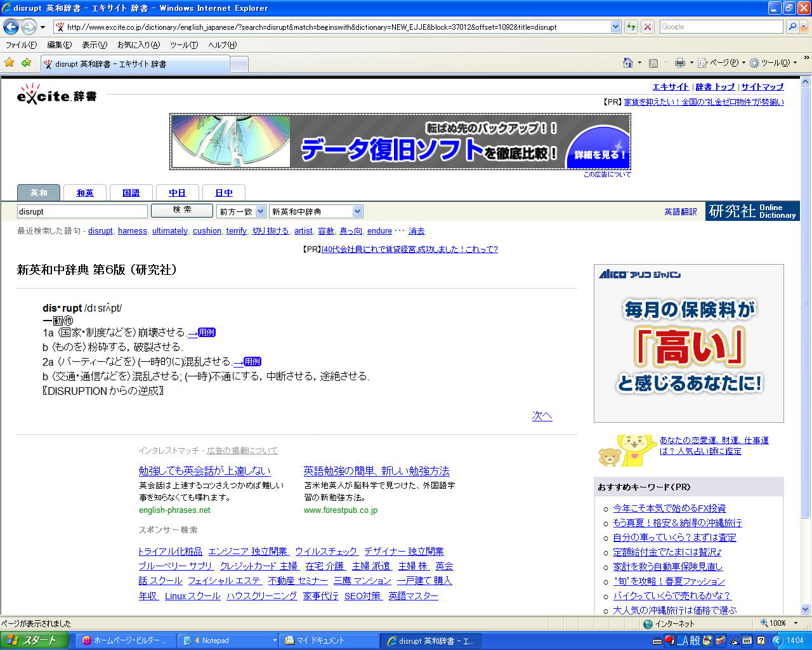Open the ツール(T) menu
This screenshot has height=650, width=812.
coord(184,45)
